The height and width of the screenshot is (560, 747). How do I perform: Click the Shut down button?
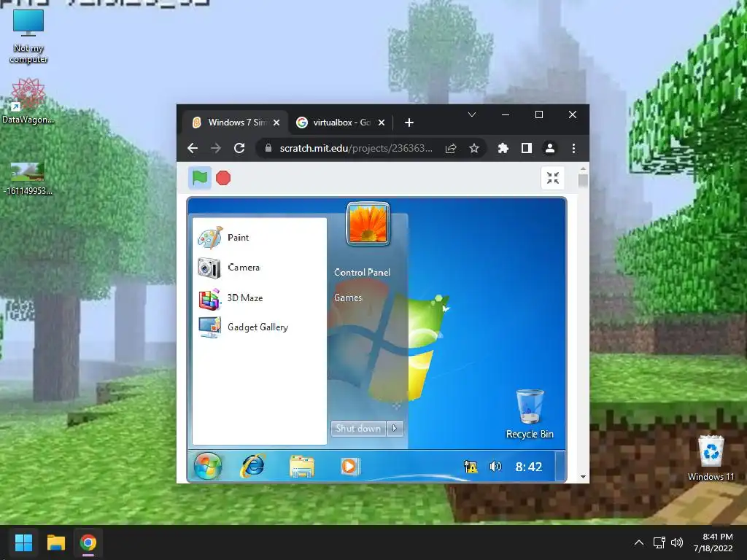pyautogui.click(x=358, y=429)
